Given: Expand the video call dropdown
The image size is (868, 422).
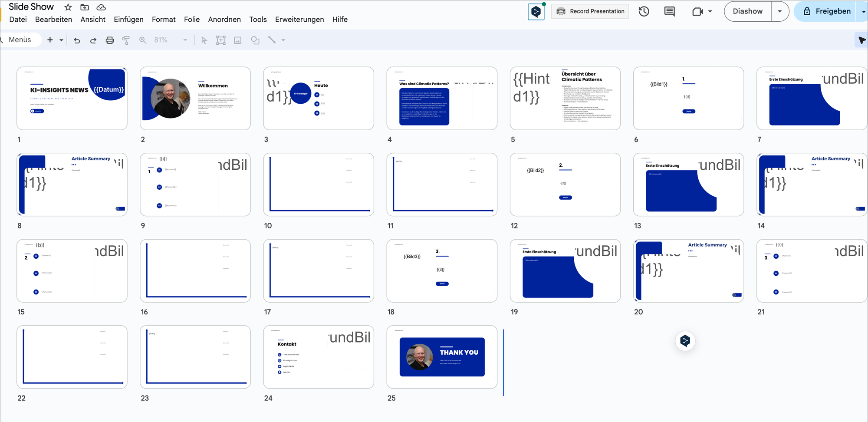Looking at the screenshot, I should [x=710, y=11].
